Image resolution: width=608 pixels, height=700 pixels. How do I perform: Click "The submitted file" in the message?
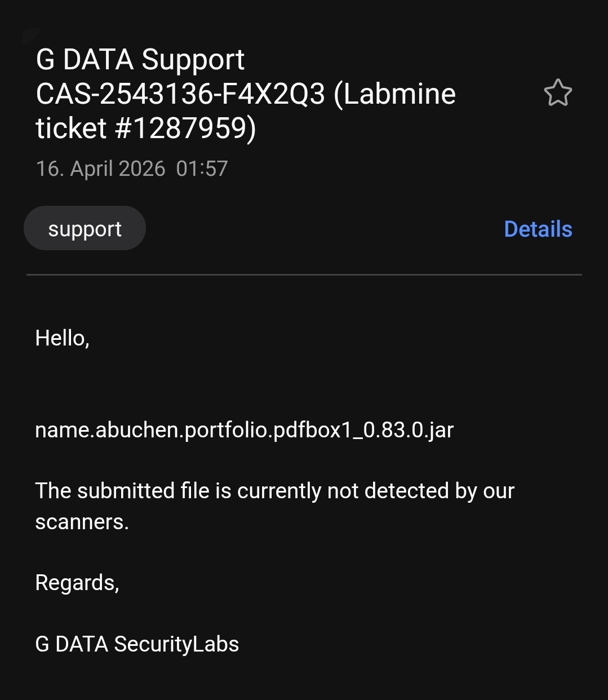click(x=105, y=491)
